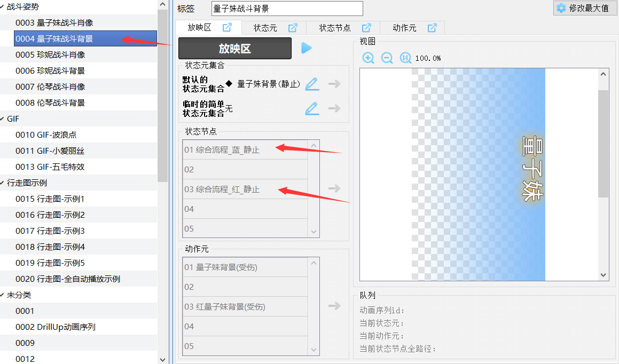Screen dimensions: 619x364
Task: Click the 修改最大值 button
Action: [x=583, y=8]
